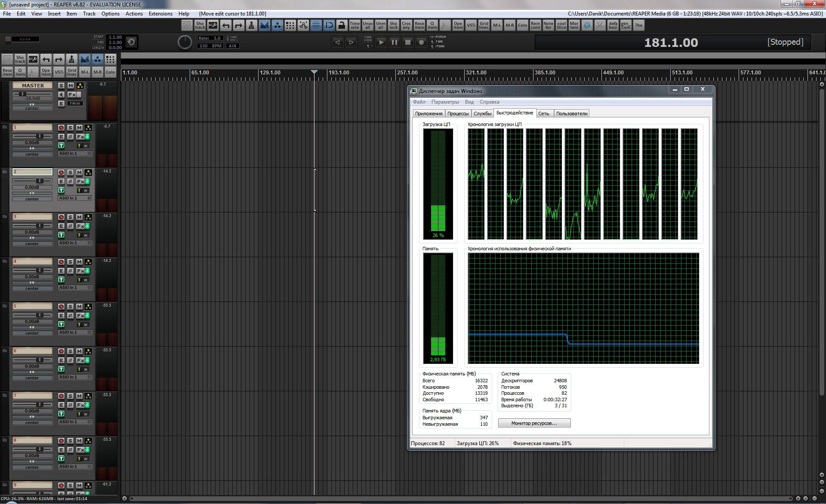
Task: Mute track 4
Action: click(79, 262)
